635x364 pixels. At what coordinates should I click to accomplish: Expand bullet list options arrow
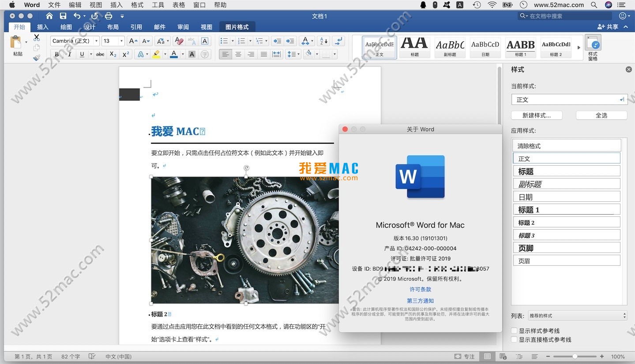click(x=232, y=41)
